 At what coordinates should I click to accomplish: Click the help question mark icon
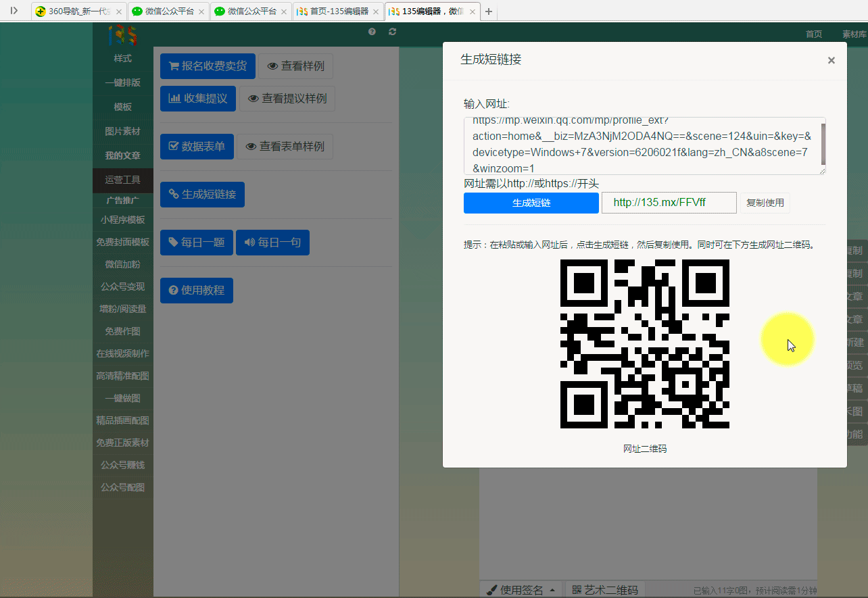coord(372,32)
